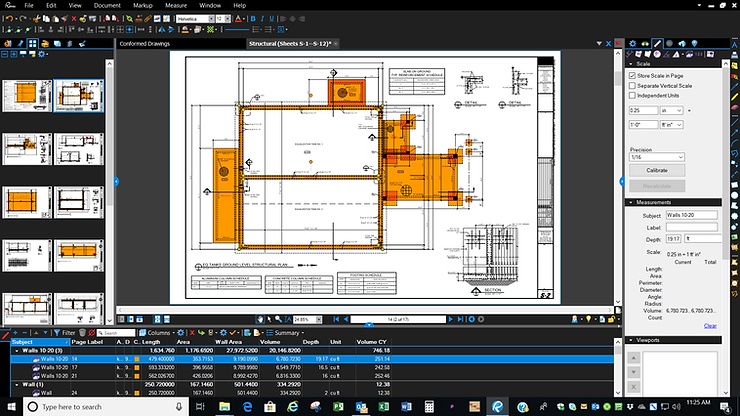The image size is (740, 416).
Task: Go to the next page
Action: [450, 319]
